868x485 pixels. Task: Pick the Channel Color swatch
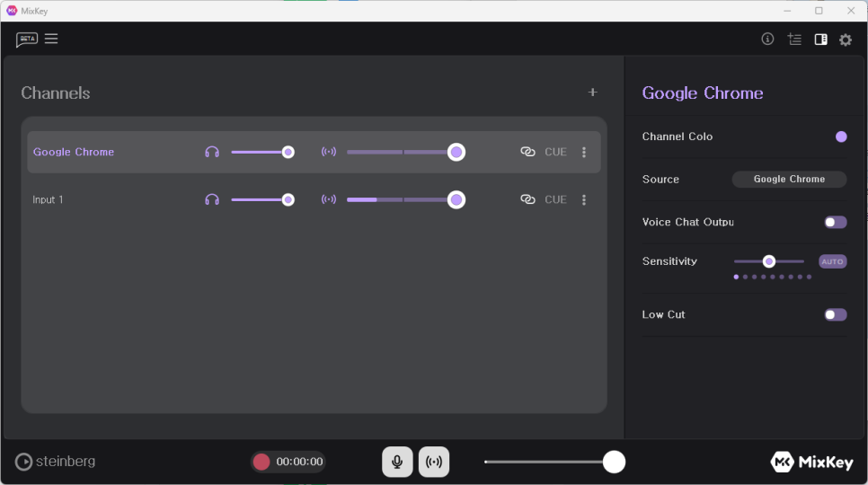pyautogui.click(x=841, y=137)
